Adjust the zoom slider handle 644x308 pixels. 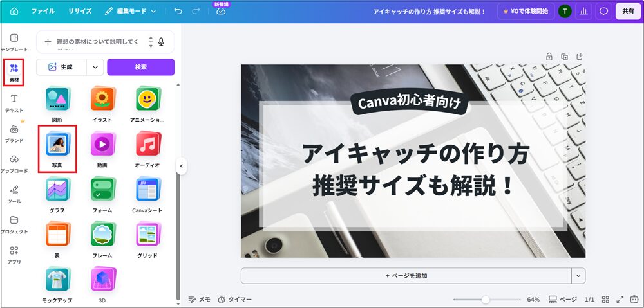(486, 300)
